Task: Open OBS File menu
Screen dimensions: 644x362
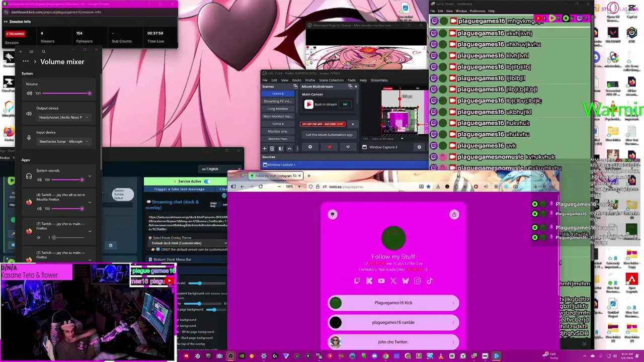Action: point(265,80)
